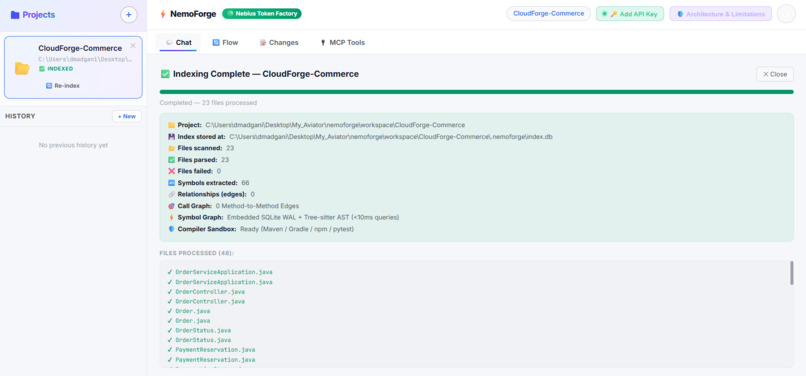Click the 0 Method-to-Method Edges text

(257, 206)
